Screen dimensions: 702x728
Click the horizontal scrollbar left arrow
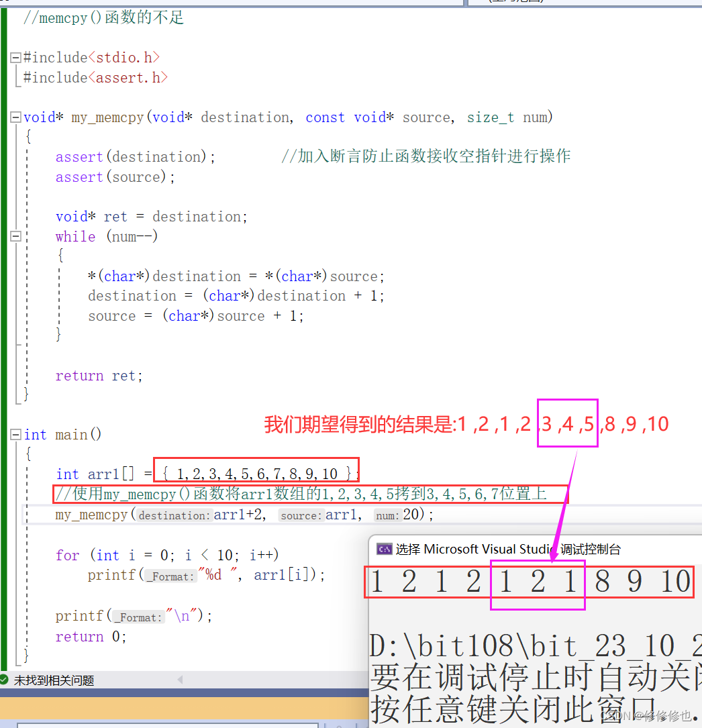(180, 680)
